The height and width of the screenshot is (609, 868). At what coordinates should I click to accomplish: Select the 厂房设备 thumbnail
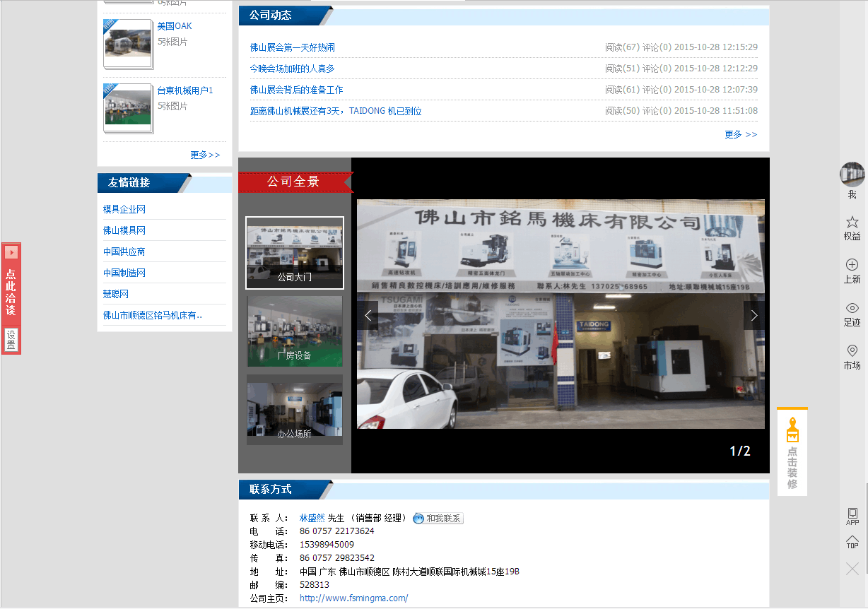295,331
